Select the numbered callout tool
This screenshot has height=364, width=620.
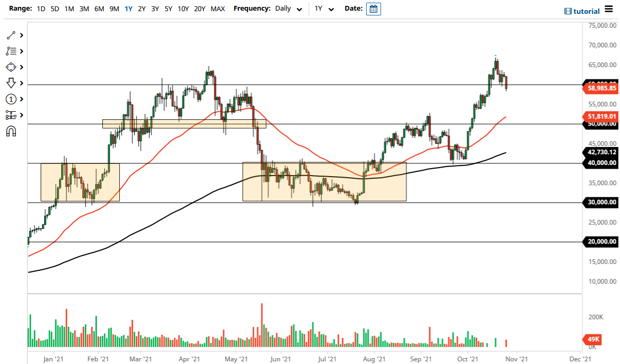(x=12, y=99)
